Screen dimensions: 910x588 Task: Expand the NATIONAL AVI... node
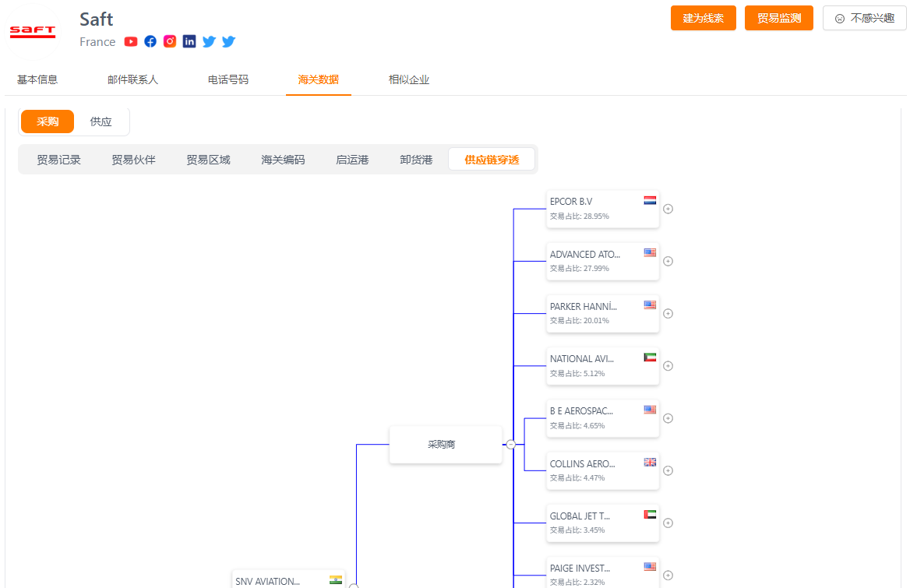668,366
